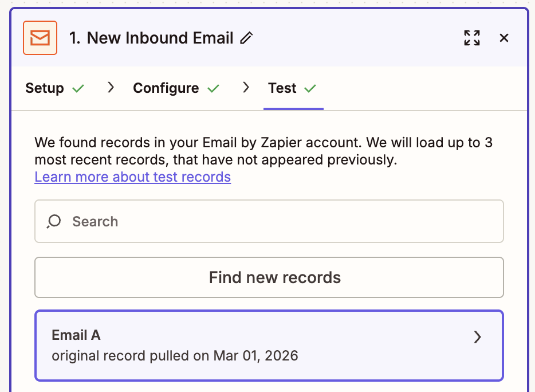The height and width of the screenshot is (392, 535).
Task: Switch to the Setup tab
Action: click(44, 88)
